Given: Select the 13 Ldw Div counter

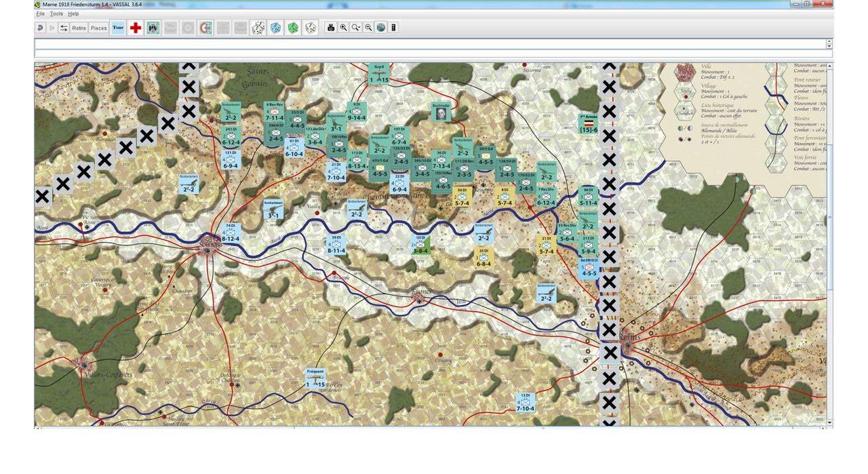Looking at the screenshot, I should pyautogui.click(x=315, y=136).
